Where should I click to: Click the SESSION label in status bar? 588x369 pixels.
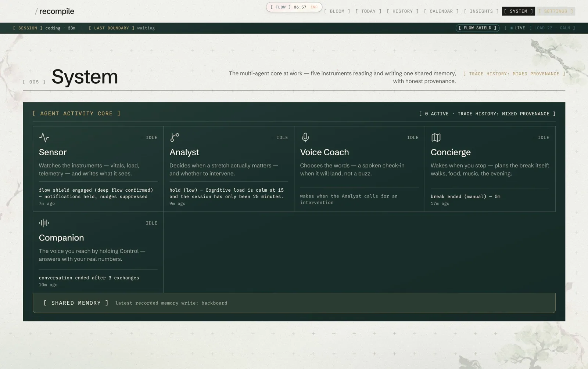[28, 28]
